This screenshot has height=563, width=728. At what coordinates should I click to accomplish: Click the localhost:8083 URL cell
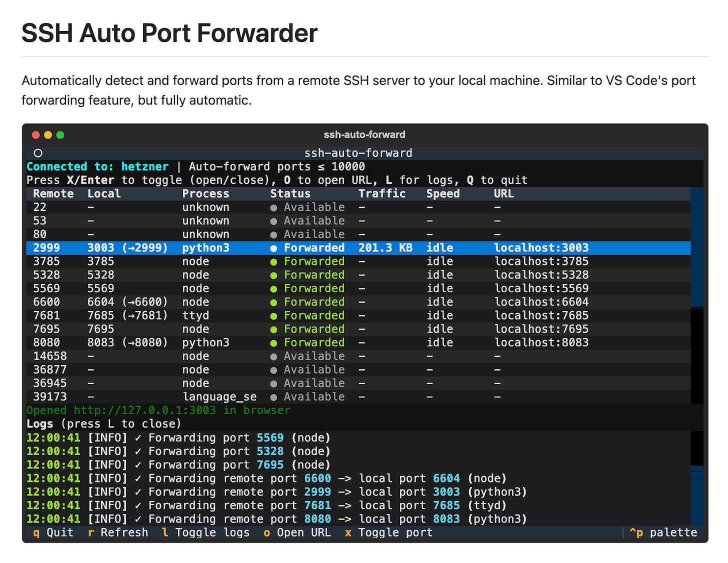coord(541,342)
